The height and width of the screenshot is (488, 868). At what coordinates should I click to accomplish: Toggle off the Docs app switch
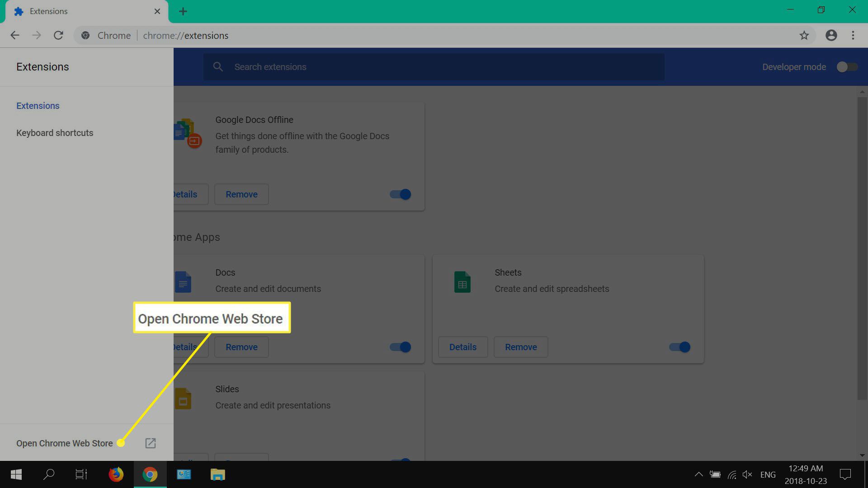point(401,347)
